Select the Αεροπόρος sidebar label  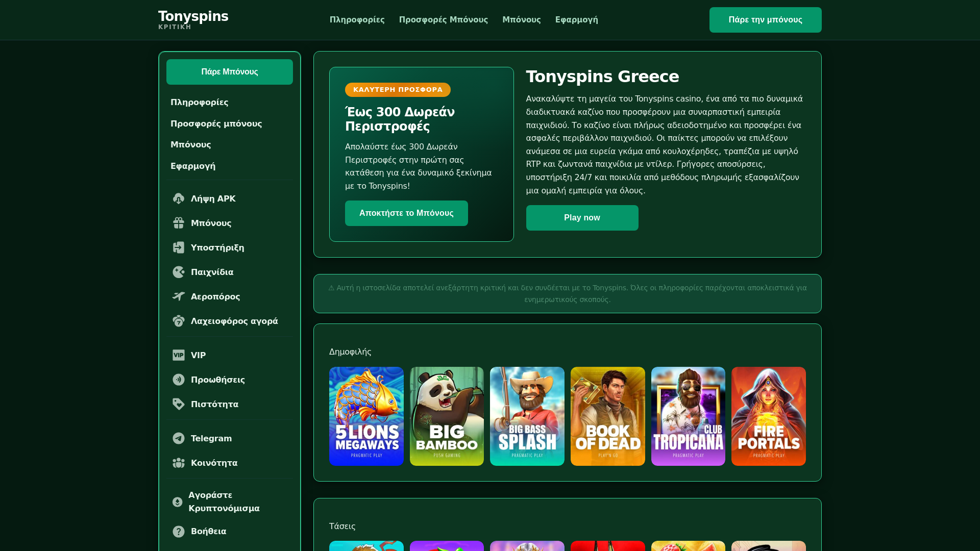(x=215, y=297)
